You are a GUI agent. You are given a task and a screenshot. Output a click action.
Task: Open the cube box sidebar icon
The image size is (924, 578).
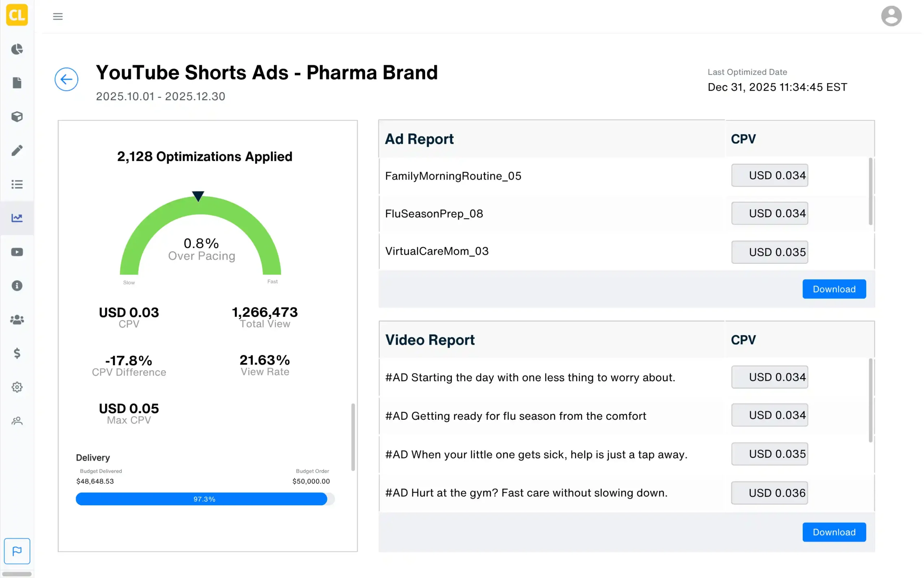pyautogui.click(x=17, y=117)
